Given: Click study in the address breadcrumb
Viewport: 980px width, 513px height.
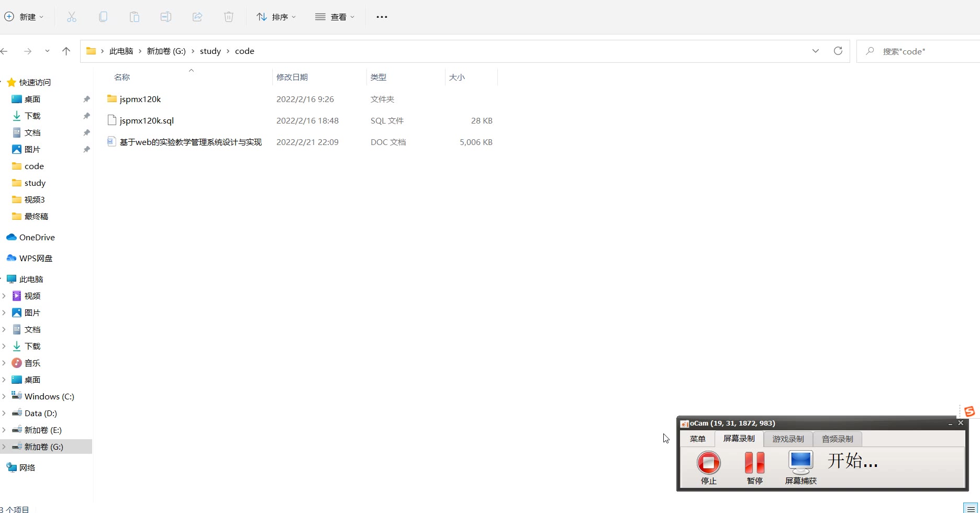Looking at the screenshot, I should pyautogui.click(x=210, y=51).
